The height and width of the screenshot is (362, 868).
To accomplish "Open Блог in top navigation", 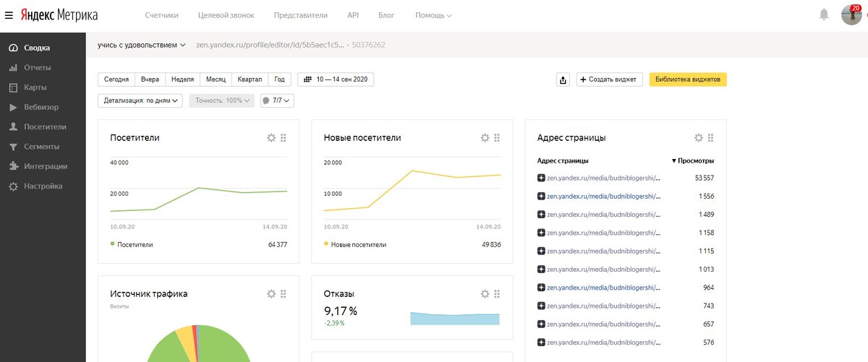I will click(386, 15).
